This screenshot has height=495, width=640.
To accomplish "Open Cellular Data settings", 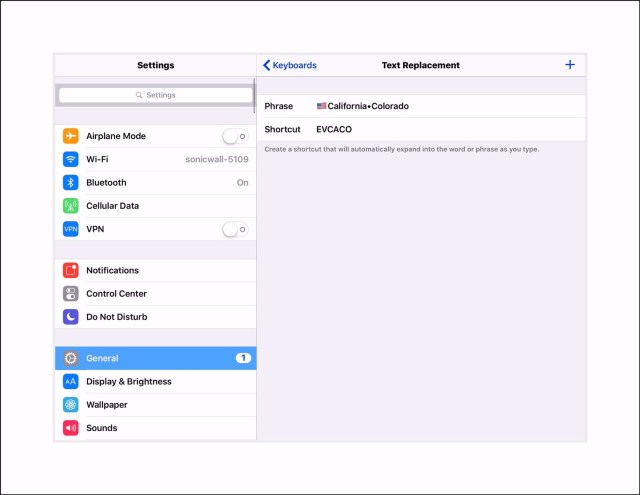I will click(156, 206).
